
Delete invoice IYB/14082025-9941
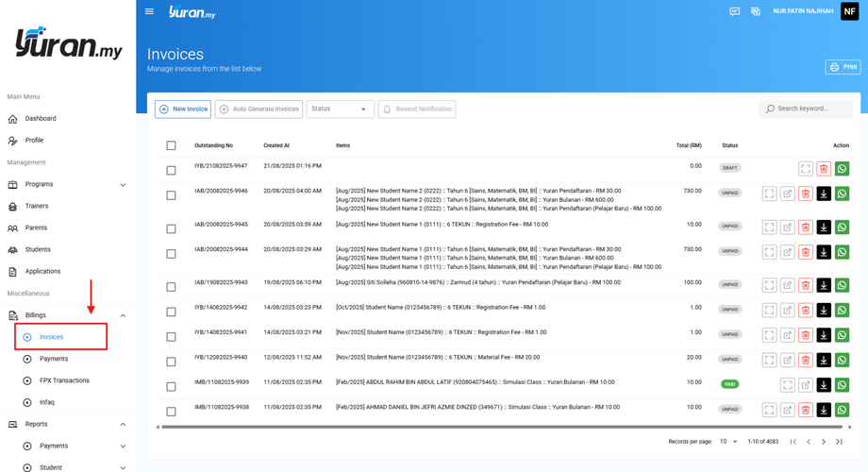point(806,335)
